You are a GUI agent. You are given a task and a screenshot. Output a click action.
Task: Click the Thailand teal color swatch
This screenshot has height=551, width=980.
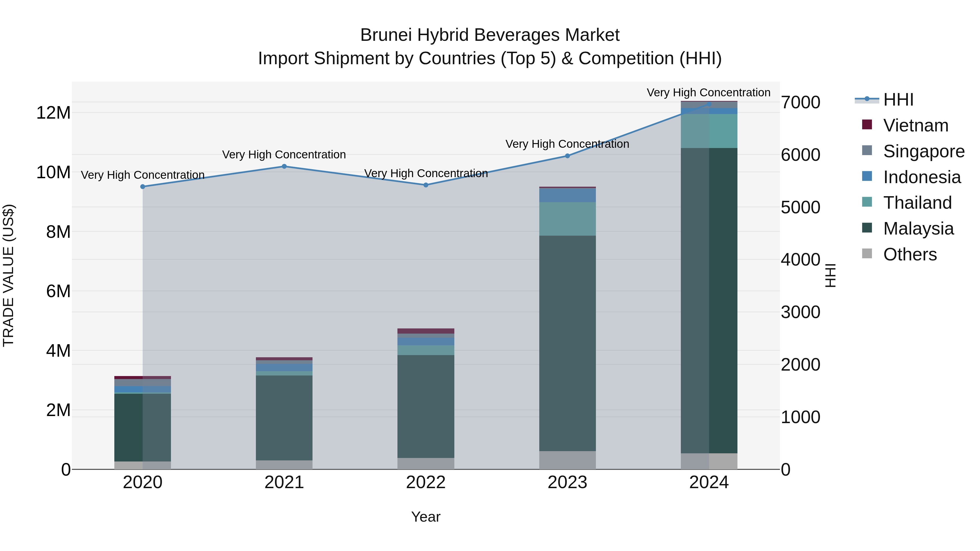point(867,202)
